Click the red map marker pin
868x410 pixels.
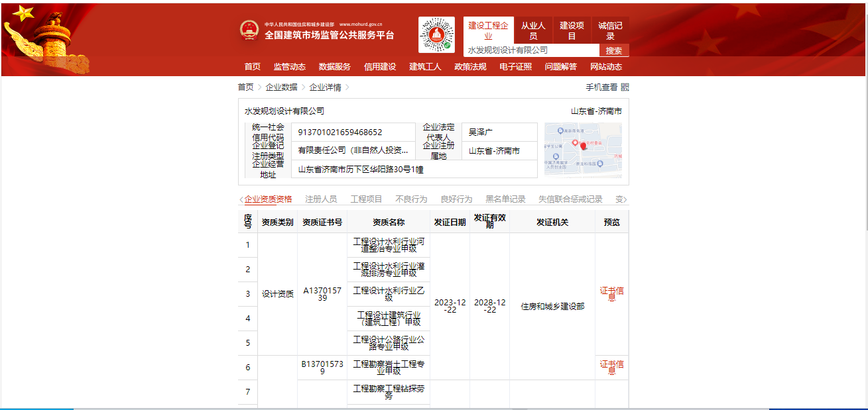coord(583,145)
